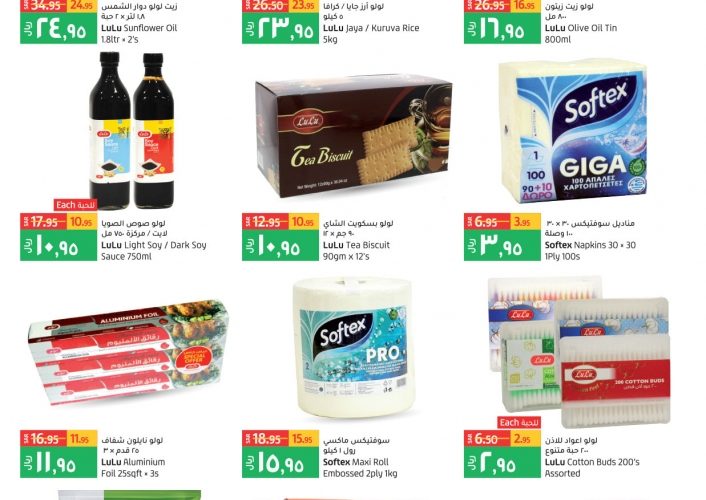This screenshot has width=706, height=500.
Task: Open LuLu Light Soy / Dark Soy Sauce text
Action: (154, 251)
